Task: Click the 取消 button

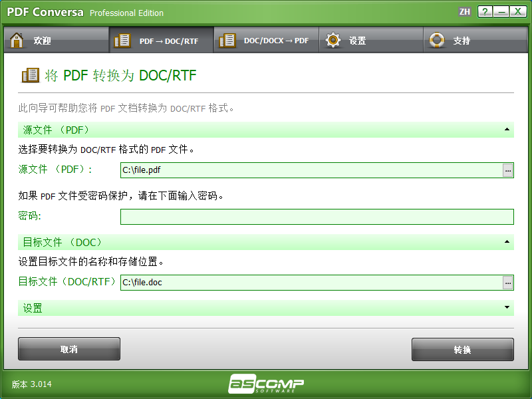Action: coord(69,348)
